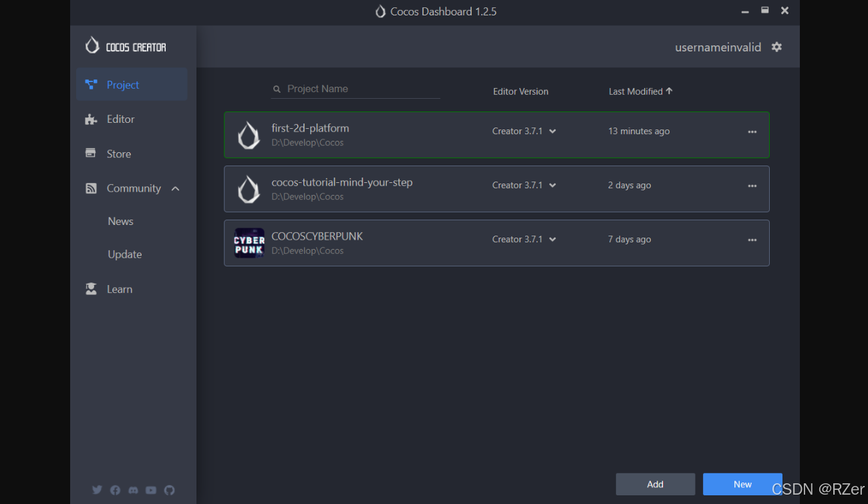Image resolution: width=868 pixels, height=504 pixels.
Task: Minimize the Cocos Dashboard window
Action: click(745, 11)
